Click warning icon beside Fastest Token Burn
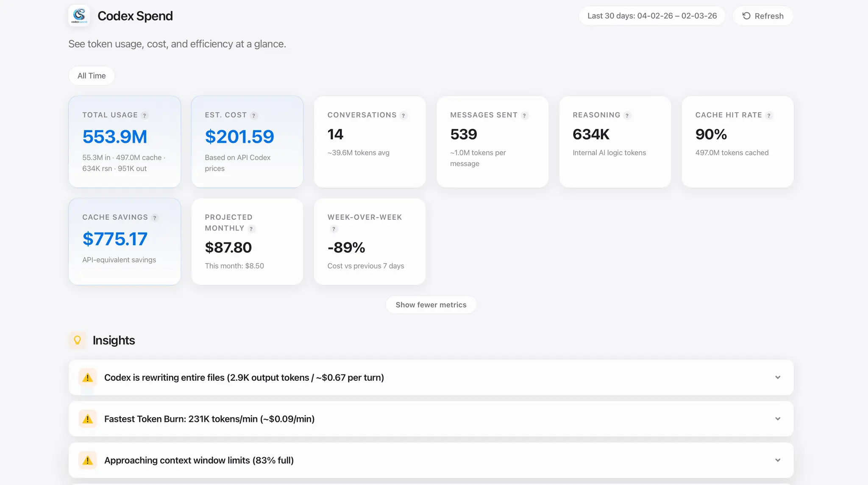The width and height of the screenshot is (868, 485). pos(87,419)
